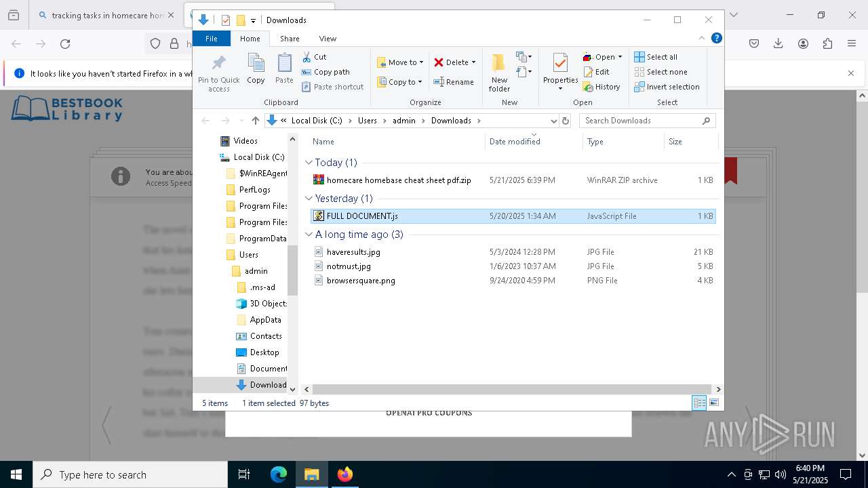Open address bar history dropdown

coord(554,121)
